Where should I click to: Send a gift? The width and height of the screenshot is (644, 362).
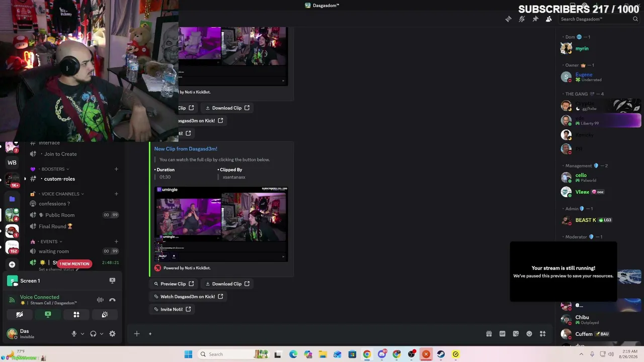pos(489,334)
